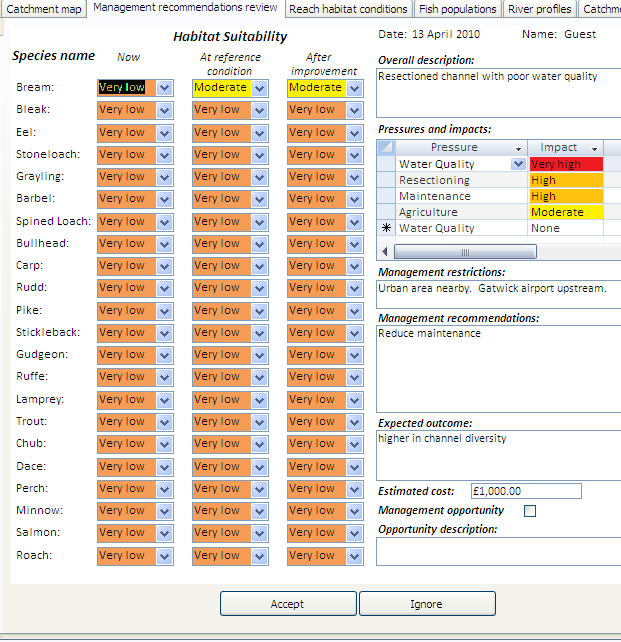This screenshot has width=621, height=642.
Task: Open Bream After improvement dropdown
Action: click(355, 88)
